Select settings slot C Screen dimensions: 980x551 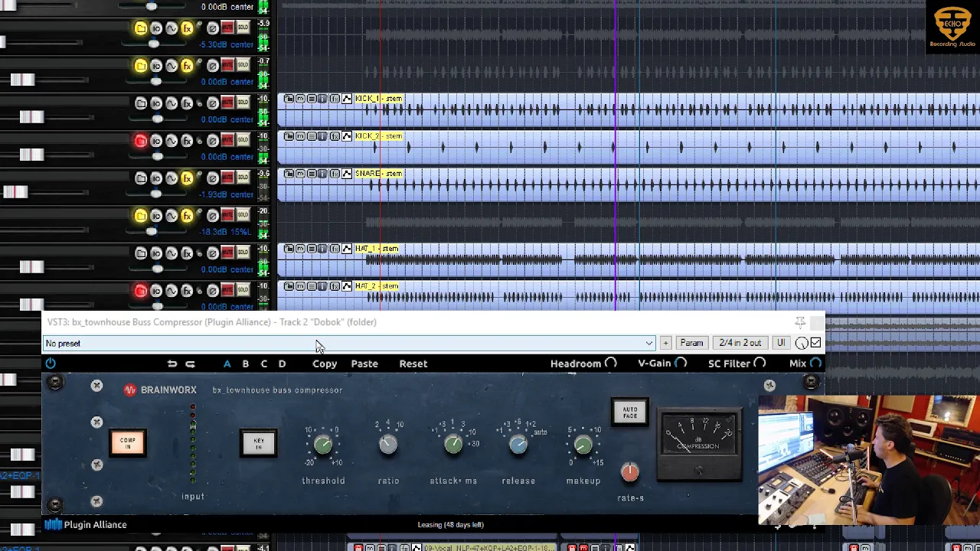[264, 364]
